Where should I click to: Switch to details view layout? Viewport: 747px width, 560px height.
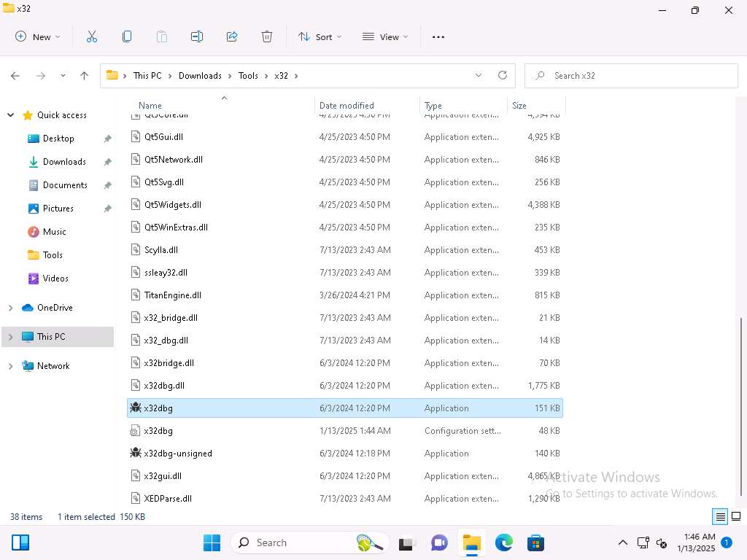pyautogui.click(x=720, y=517)
